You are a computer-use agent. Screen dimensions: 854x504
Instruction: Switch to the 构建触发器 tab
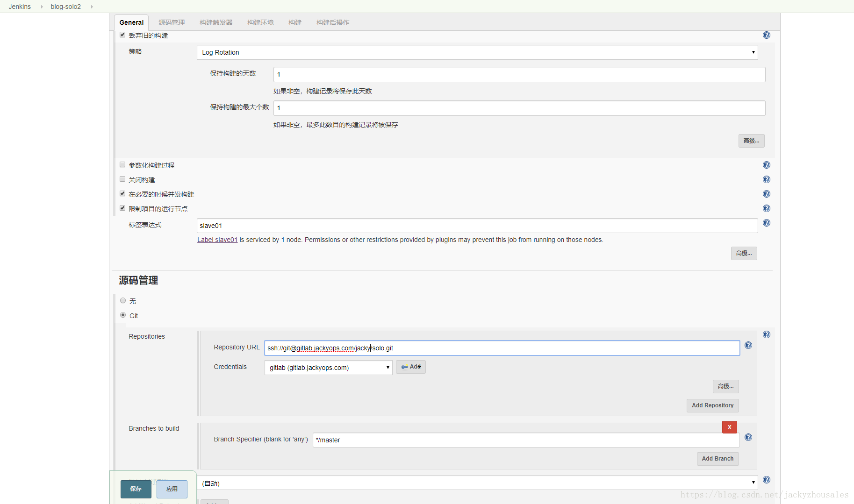pos(216,22)
